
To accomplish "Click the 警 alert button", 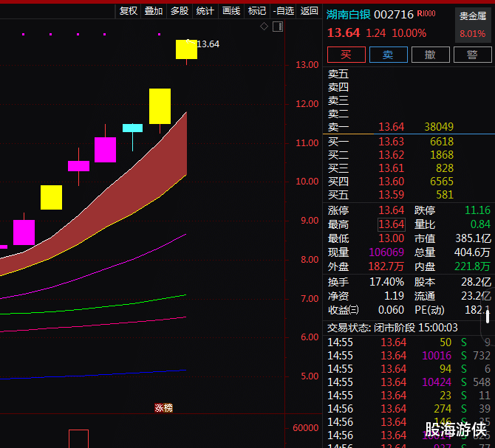I will click(471, 55).
